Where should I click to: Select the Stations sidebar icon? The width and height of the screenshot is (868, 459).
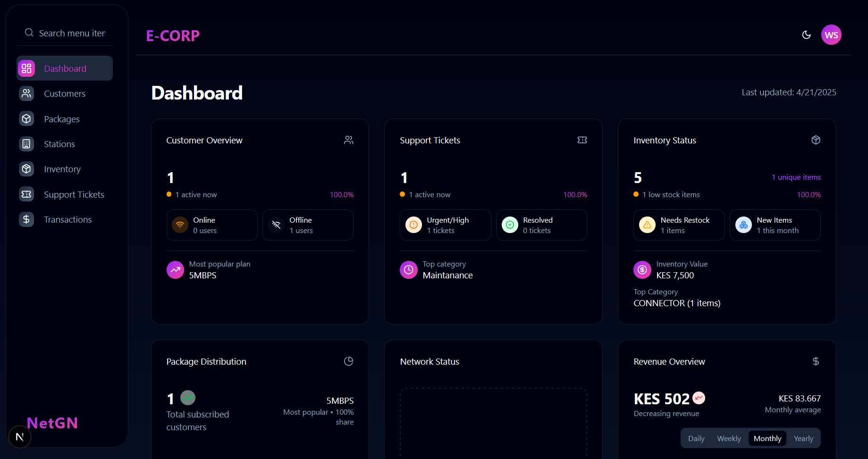[26, 144]
